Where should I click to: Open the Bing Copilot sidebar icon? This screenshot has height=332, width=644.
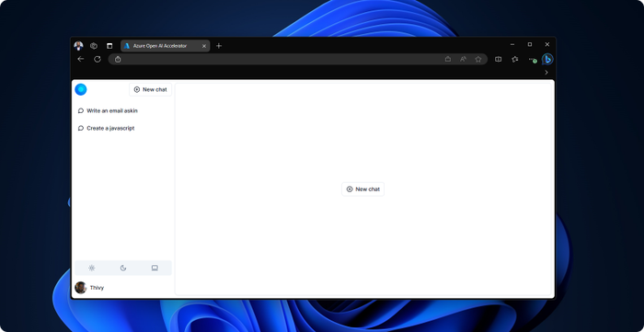[x=547, y=60]
